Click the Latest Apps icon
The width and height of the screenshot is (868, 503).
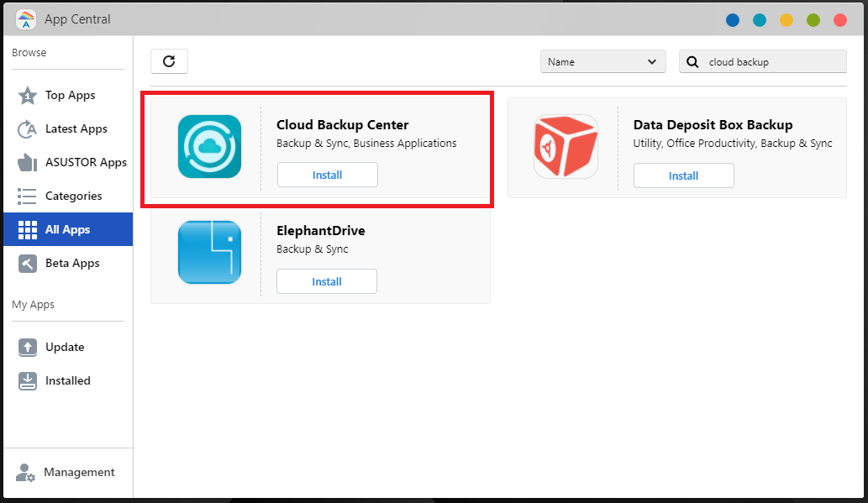[x=27, y=129]
